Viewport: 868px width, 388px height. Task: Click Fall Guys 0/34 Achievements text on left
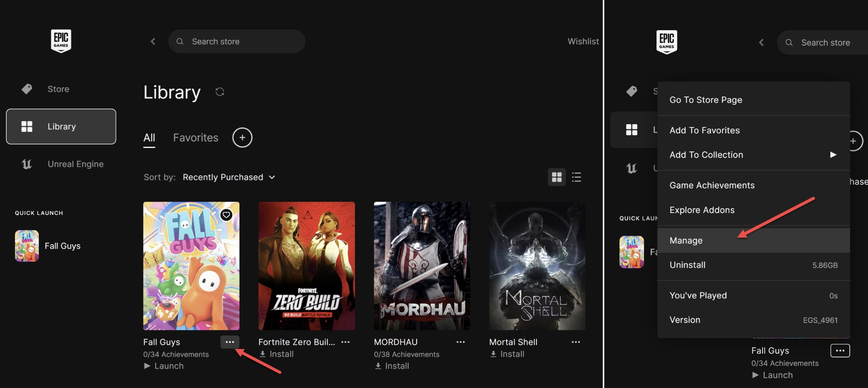point(176,354)
